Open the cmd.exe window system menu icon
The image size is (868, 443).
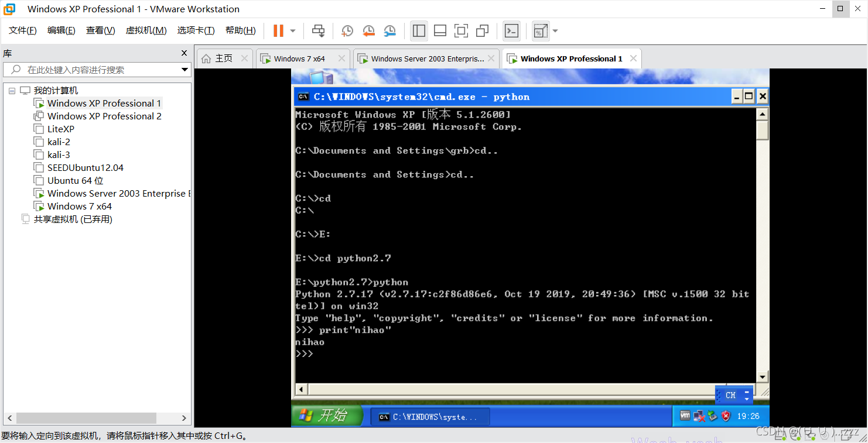pyautogui.click(x=303, y=97)
